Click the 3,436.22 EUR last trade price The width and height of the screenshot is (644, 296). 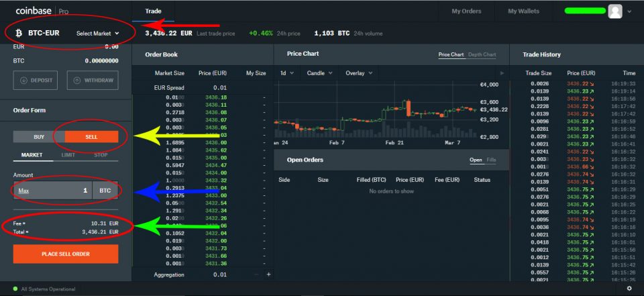click(168, 34)
